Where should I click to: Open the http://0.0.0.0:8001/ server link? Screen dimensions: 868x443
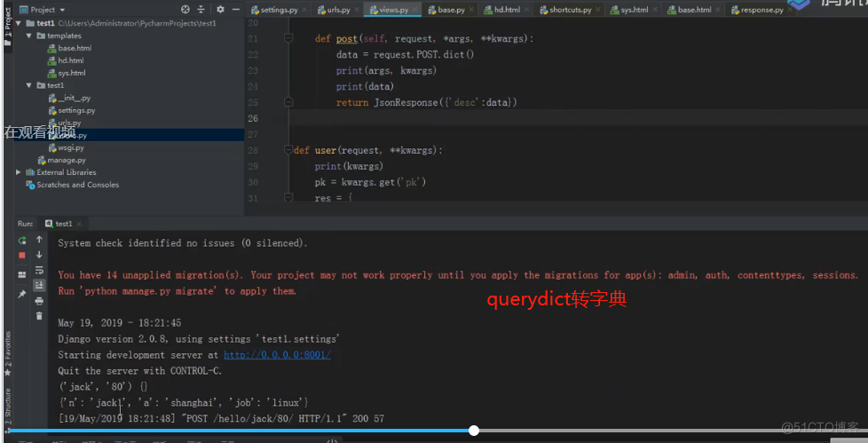click(277, 355)
